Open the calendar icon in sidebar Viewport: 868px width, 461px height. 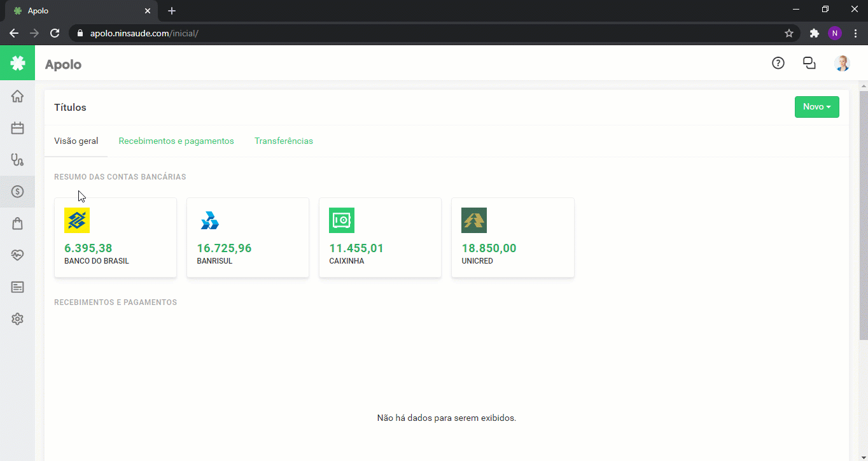(x=17, y=128)
